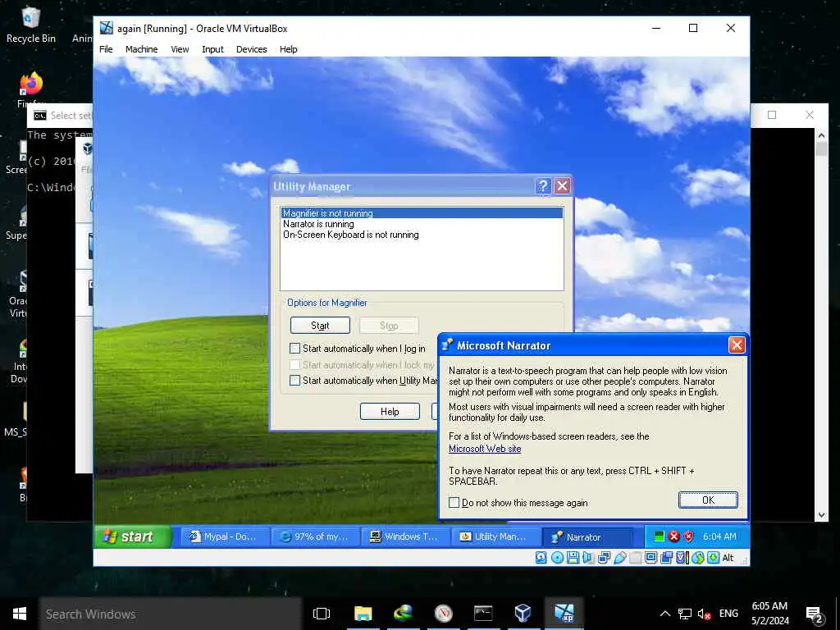This screenshot has height=630, width=840.
Task: Open the Devices menu
Action: 251,49
